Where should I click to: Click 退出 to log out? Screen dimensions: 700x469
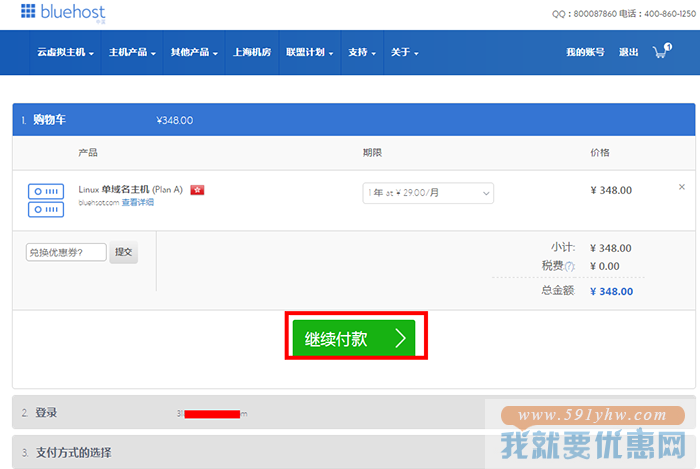tap(629, 52)
